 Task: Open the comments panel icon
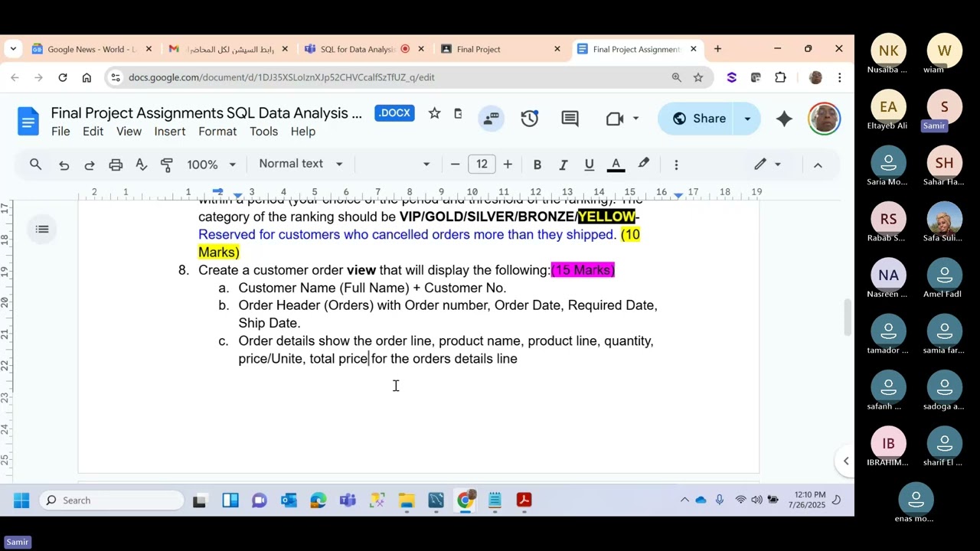570,119
